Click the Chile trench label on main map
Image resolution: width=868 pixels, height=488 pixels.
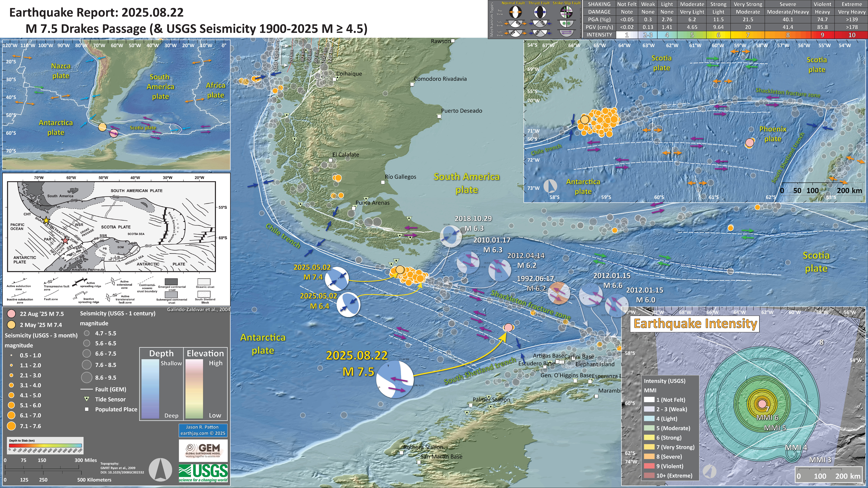283,236
